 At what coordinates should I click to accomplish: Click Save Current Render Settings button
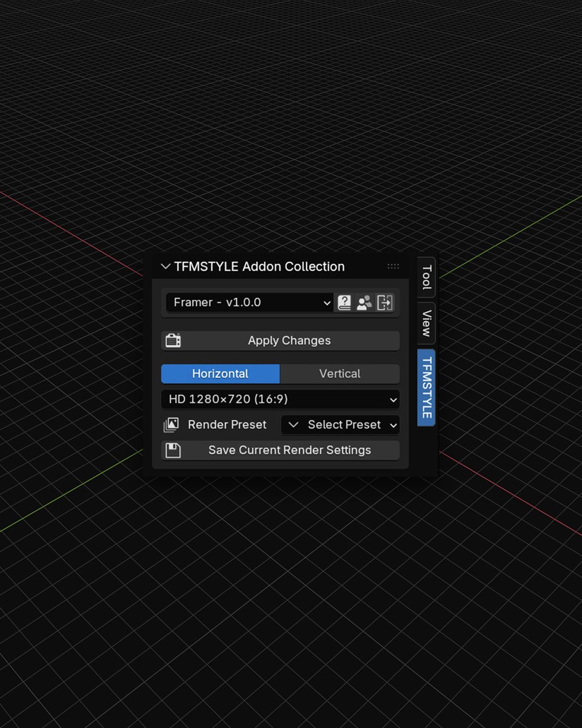click(x=280, y=450)
